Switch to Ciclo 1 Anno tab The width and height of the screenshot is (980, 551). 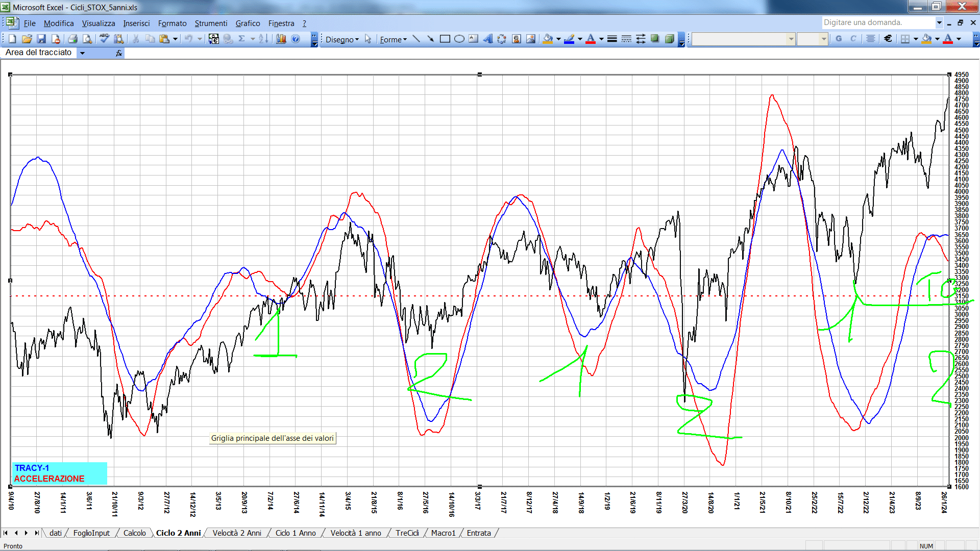[296, 533]
